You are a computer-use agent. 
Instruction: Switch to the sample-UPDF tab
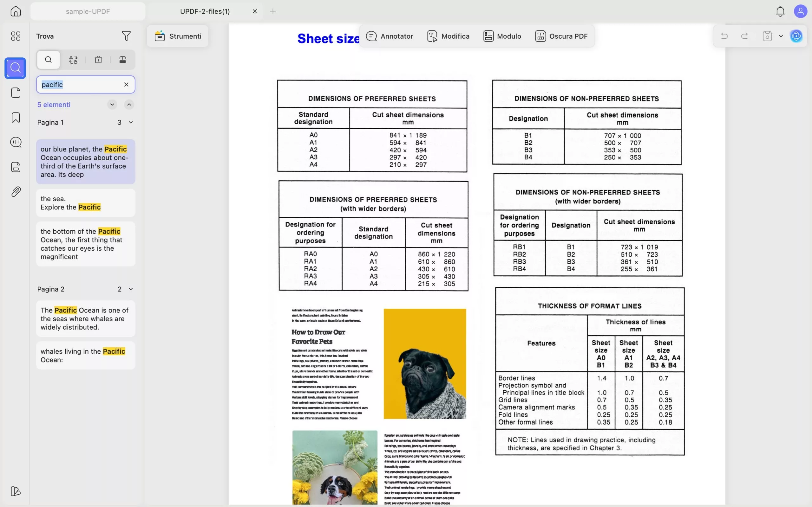click(x=88, y=11)
